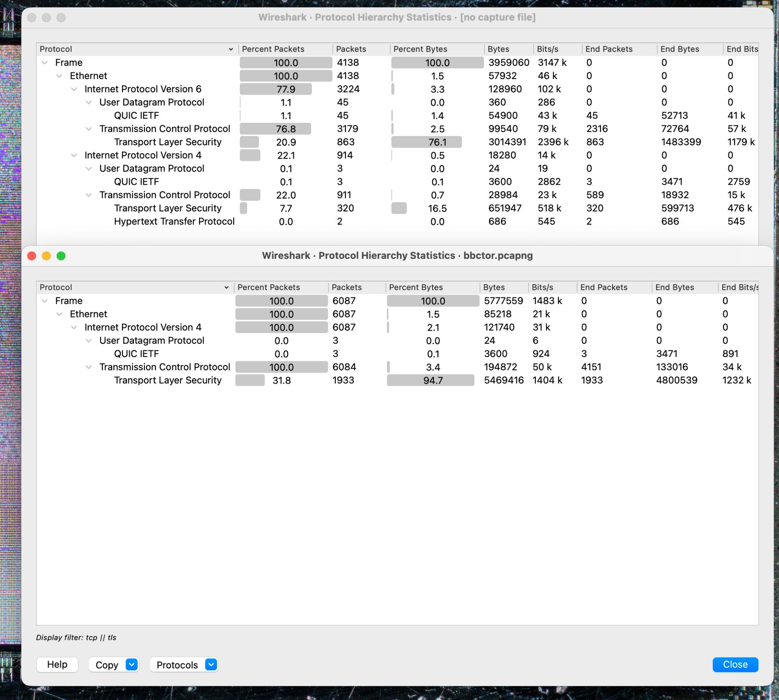Collapse Frame row in no capture file window
Image resolution: width=779 pixels, height=700 pixels.
[45, 62]
